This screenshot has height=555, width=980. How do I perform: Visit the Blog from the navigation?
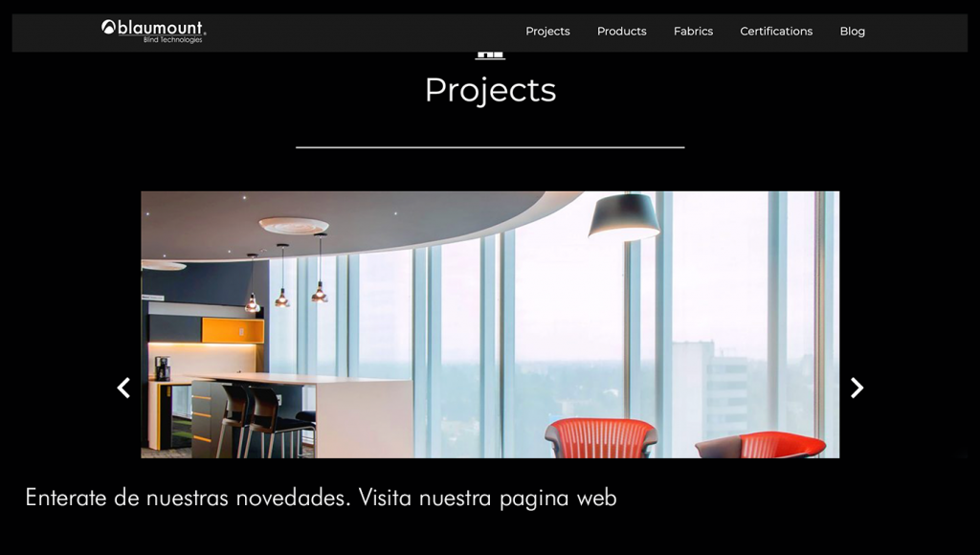pos(852,32)
